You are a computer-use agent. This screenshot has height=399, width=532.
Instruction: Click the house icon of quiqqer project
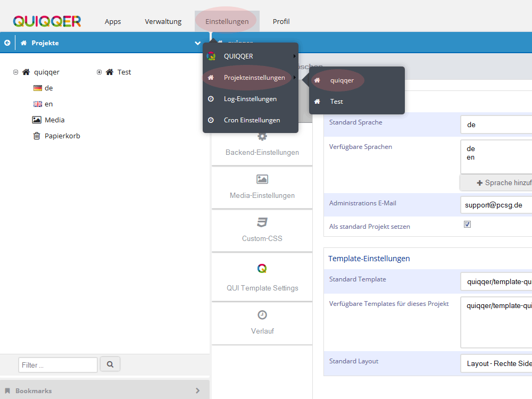[x=26, y=72]
